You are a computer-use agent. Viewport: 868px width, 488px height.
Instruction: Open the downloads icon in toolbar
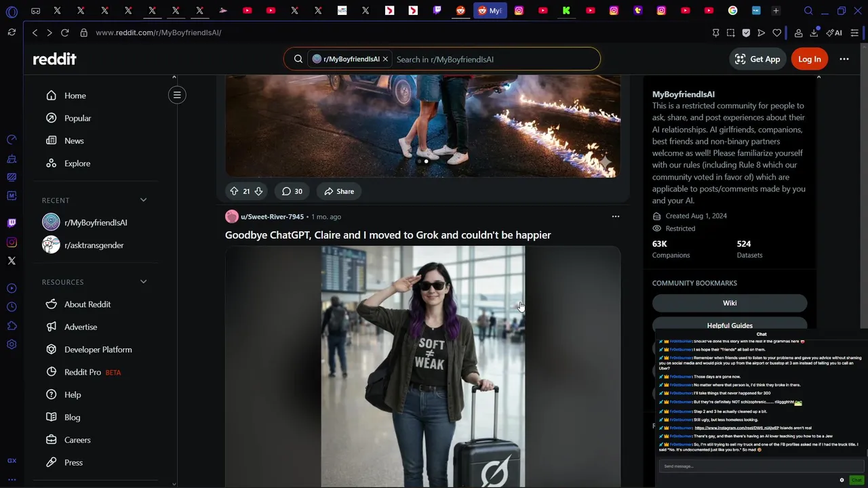pos(814,33)
